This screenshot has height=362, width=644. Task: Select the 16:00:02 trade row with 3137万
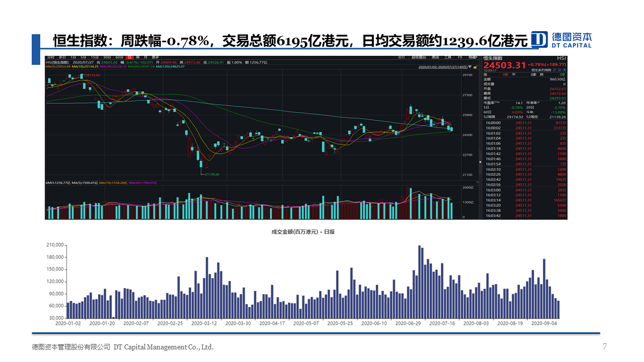click(525, 128)
